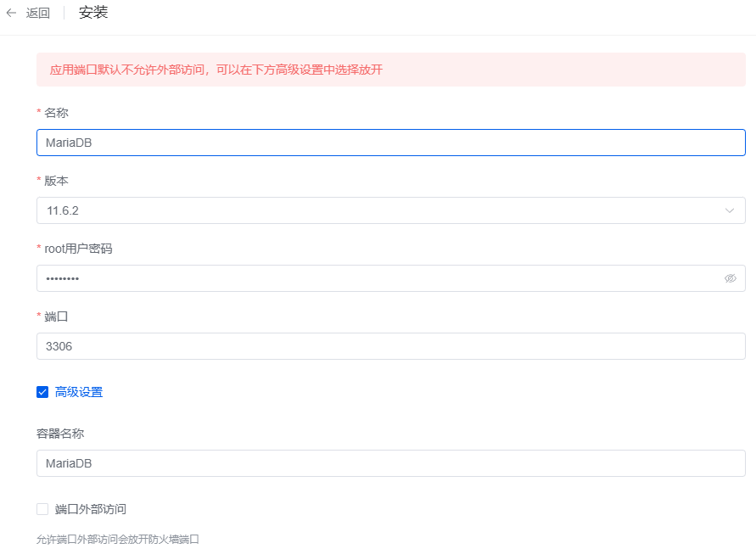Click the 安装 page title

point(93,13)
